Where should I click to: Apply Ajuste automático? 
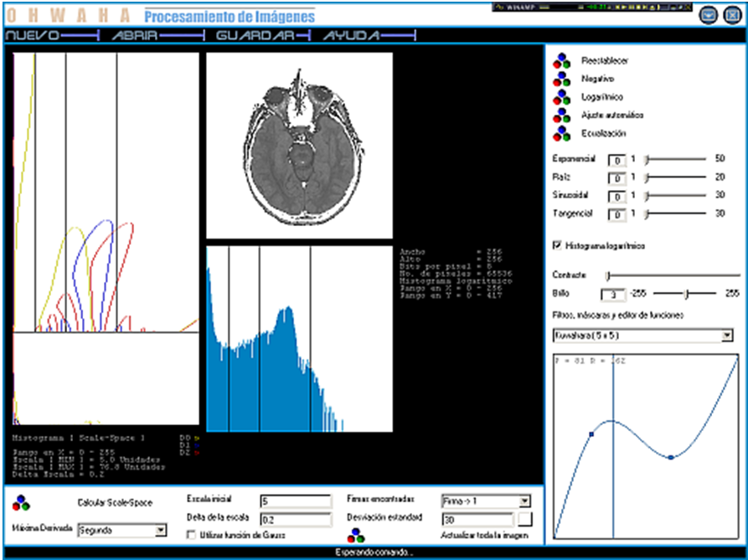[x=612, y=115]
